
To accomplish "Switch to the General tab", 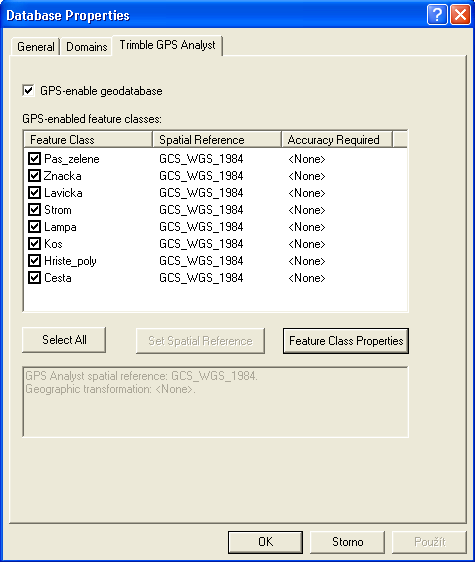I will [35, 47].
